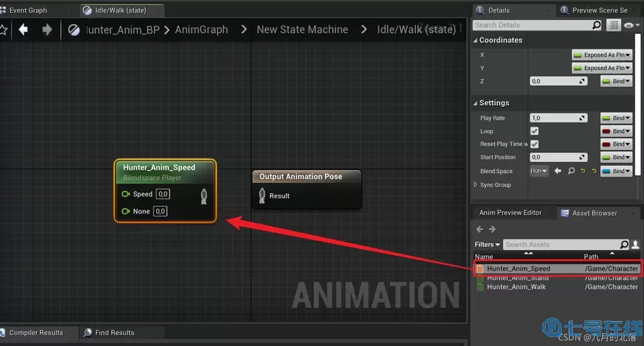Viewport: 644px width, 346px height.
Task: Navigate to AnimGraph in the breadcrumb
Action: 201,30
